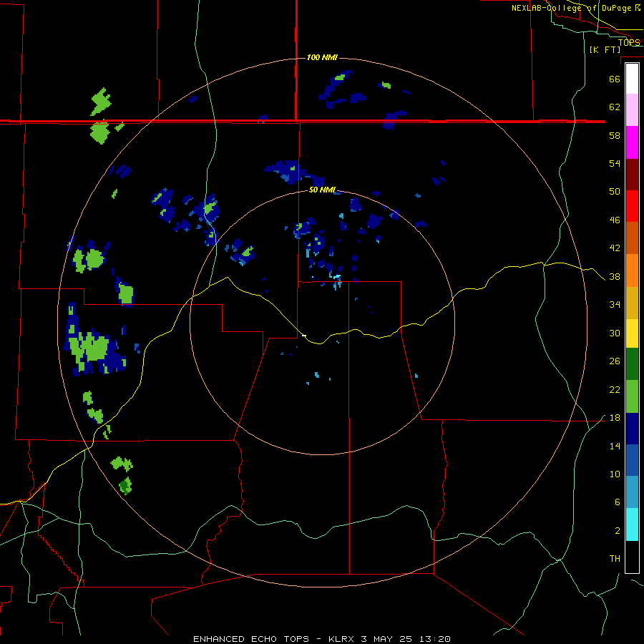Click the navy blue legend swatch
Screen dimensions: 644x644
[x=632, y=429]
